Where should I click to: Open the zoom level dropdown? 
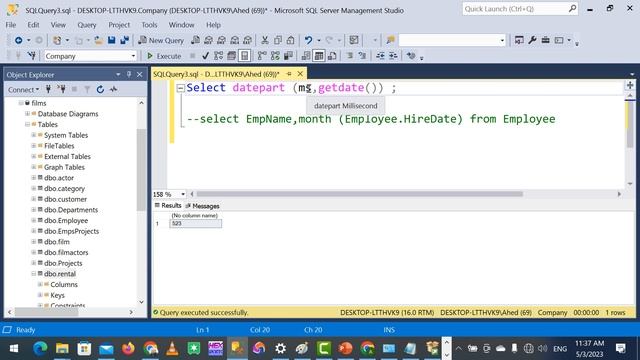[183, 194]
